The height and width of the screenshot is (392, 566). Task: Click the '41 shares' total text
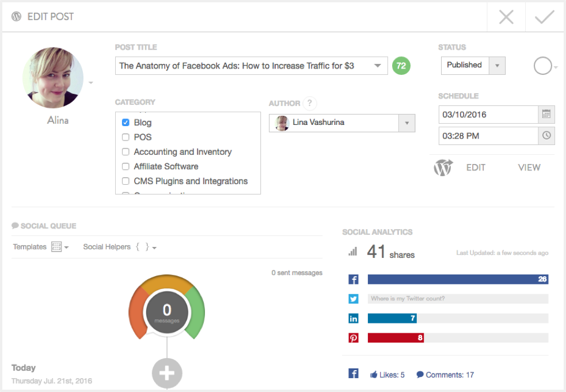tap(390, 252)
